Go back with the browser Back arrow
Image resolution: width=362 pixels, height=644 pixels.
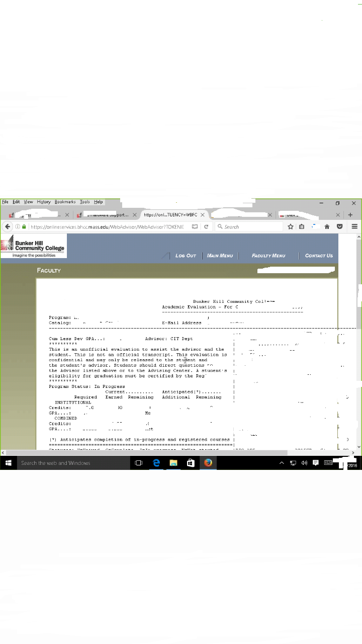pos(8,227)
